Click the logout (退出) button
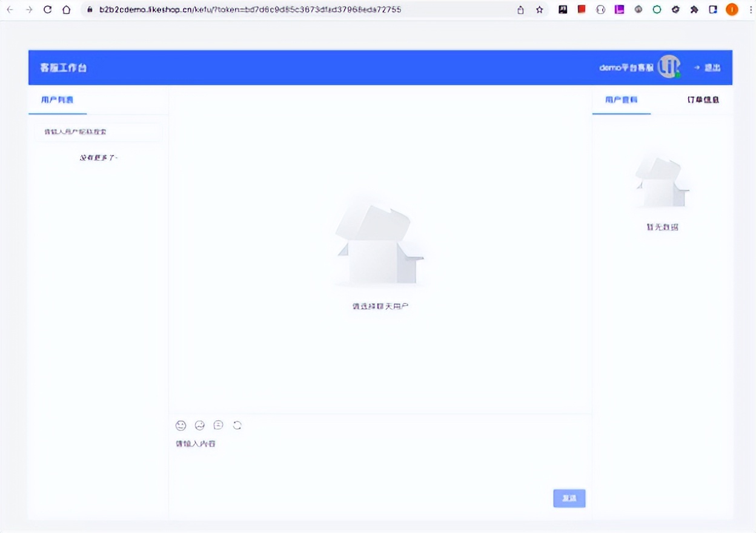756x533 pixels. pyautogui.click(x=708, y=68)
